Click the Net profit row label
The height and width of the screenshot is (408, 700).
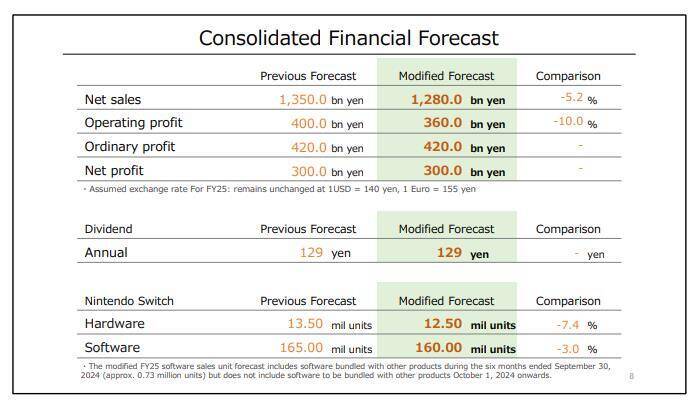(x=113, y=171)
